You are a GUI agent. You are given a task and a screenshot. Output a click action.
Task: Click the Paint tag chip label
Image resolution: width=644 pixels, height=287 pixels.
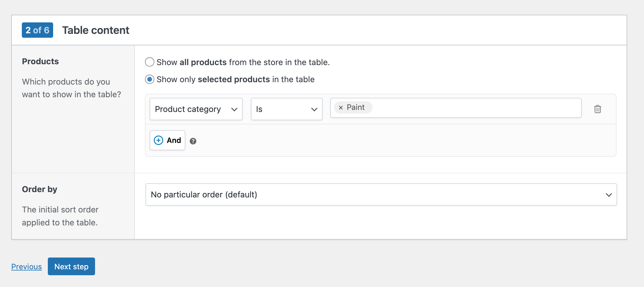356,107
